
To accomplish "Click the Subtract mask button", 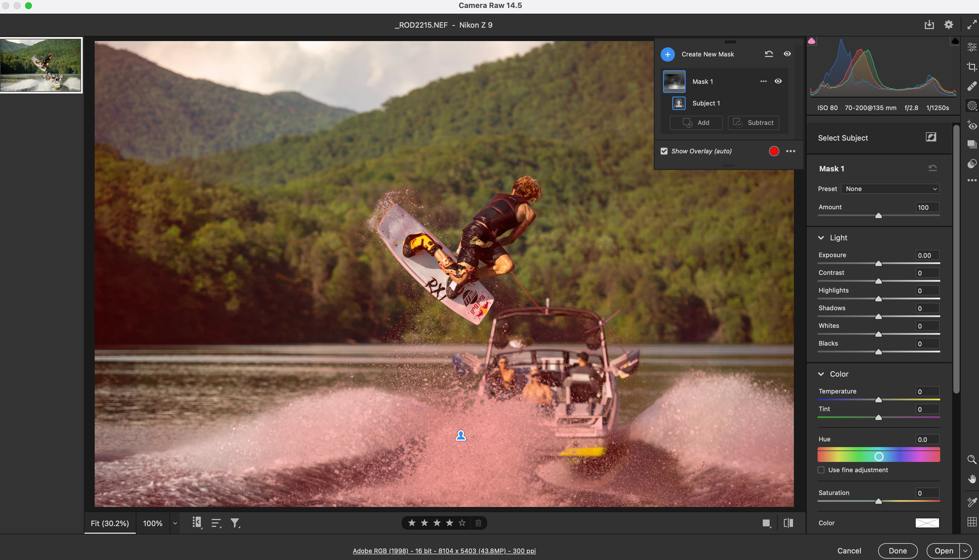I will tap(753, 123).
